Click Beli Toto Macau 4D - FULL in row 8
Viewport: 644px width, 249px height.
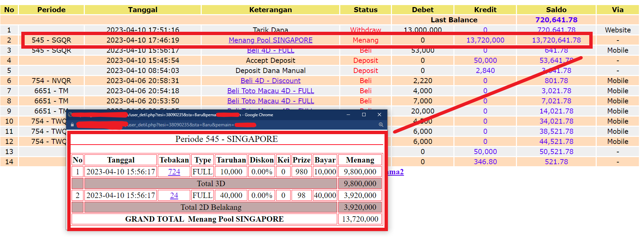tap(271, 101)
